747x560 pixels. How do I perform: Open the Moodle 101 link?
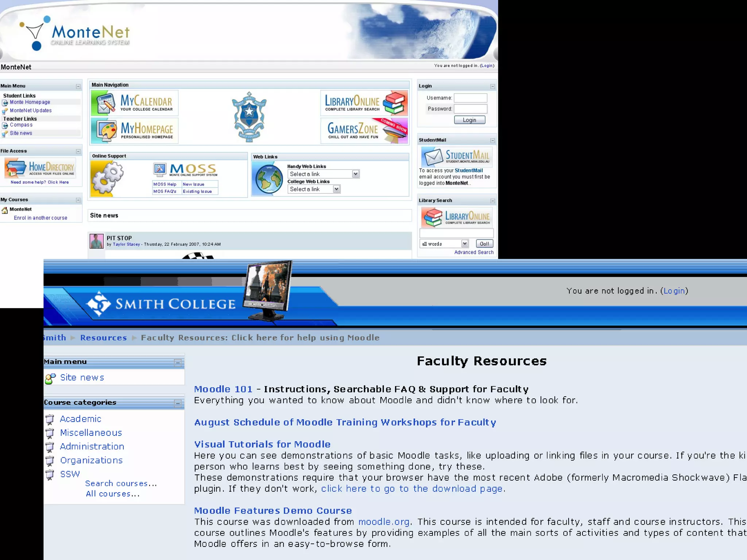click(x=223, y=389)
